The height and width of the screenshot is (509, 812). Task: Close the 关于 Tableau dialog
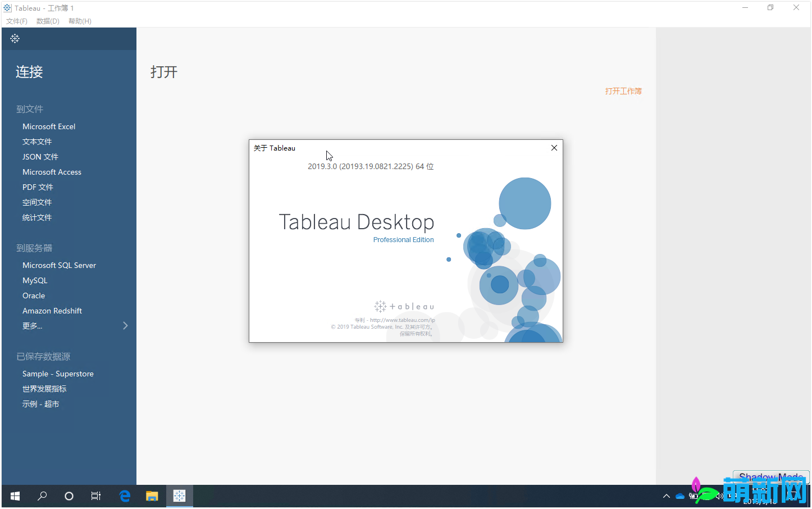pos(554,148)
